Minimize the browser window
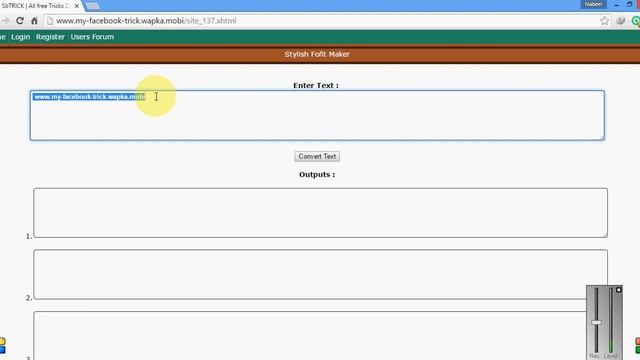Image resolution: width=640 pixels, height=360 pixels. (616, 4)
